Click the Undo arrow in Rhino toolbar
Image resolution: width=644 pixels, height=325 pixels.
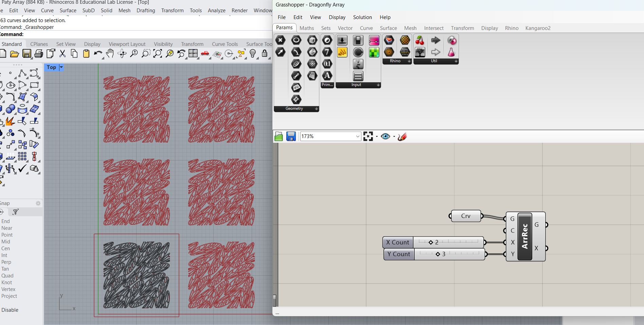pyautogui.click(x=98, y=54)
